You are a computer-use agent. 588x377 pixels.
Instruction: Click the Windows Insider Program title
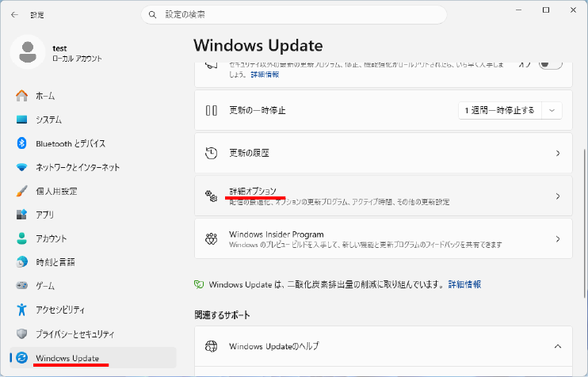[x=277, y=234]
